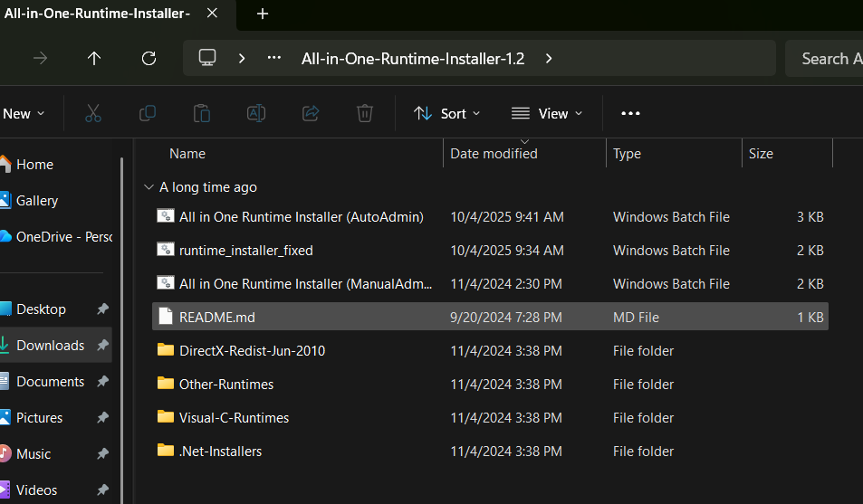The width and height of the screenshot is (863, 504).
Task: Select the ".Net-Installers" folder name
Action: click(x=220, y=452)
